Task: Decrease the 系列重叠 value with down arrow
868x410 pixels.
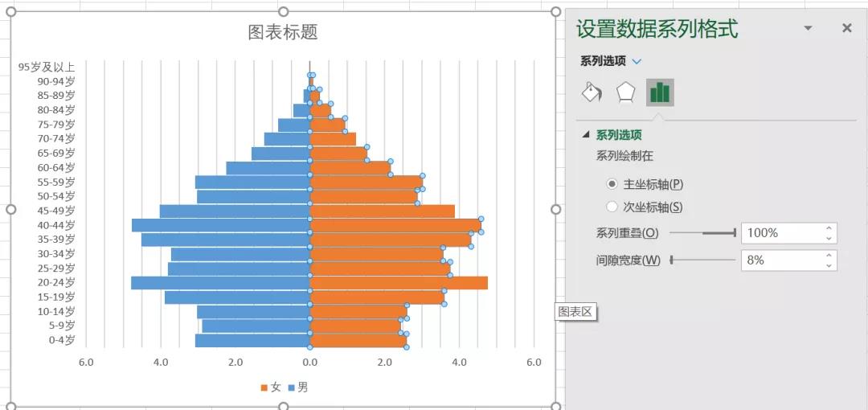Action: click(829, 239)
